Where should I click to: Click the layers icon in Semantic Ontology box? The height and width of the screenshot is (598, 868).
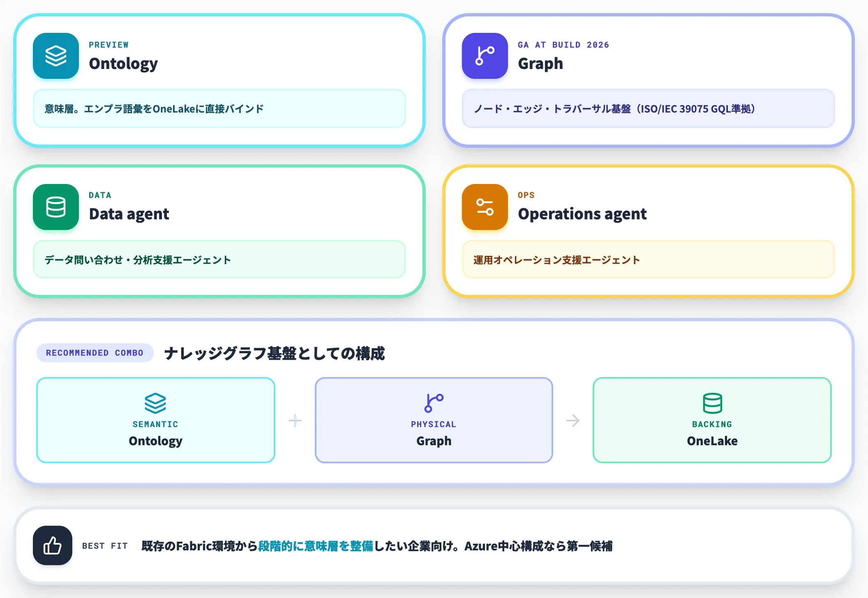coord(155,403)
